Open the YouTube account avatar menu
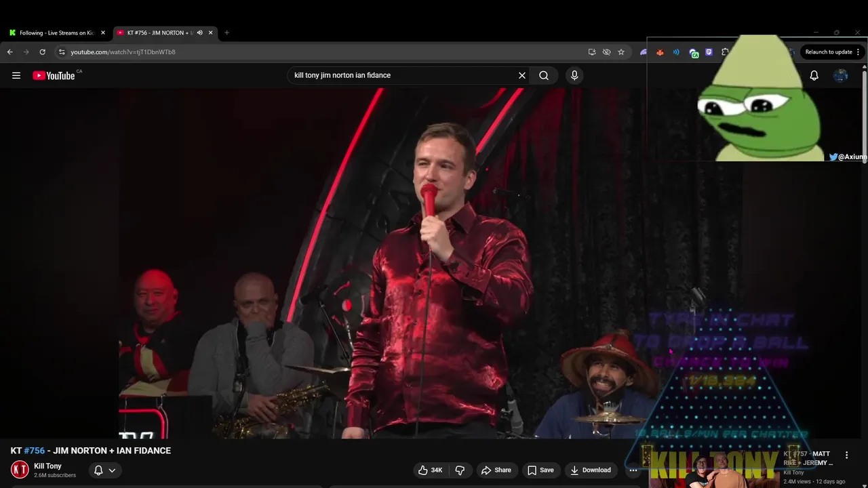 pos(841,75)
